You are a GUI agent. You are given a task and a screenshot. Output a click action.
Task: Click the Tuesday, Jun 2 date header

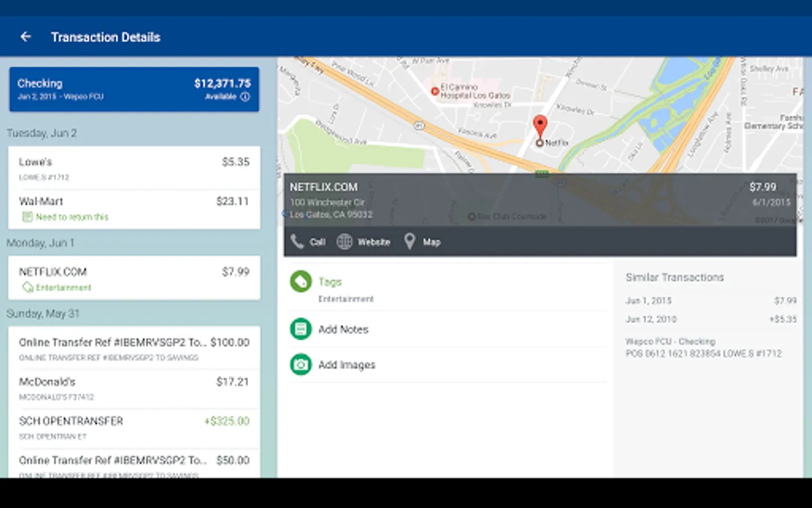point(42,133)
